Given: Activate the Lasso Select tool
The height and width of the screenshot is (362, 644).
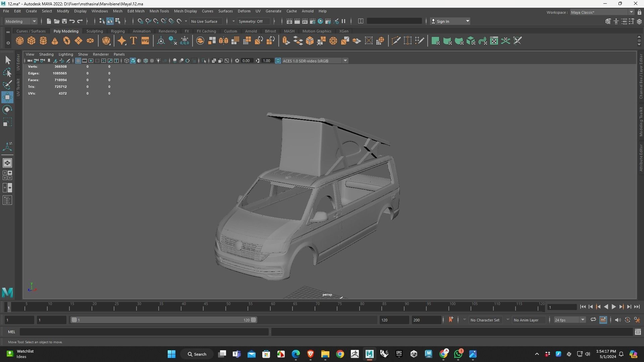Looking at the screenshot, I should click(x=7, y=72).
